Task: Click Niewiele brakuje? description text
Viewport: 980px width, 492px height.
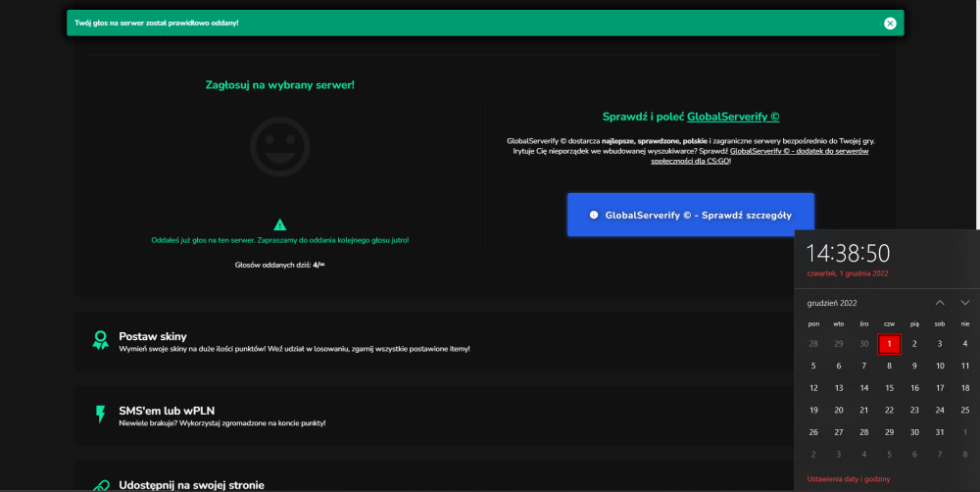Action: click(221, 423)
